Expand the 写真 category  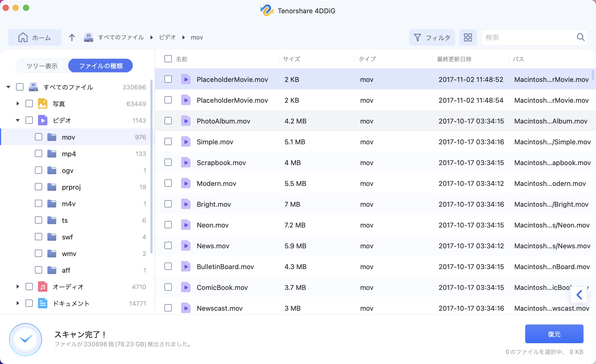tap(18, 103)
